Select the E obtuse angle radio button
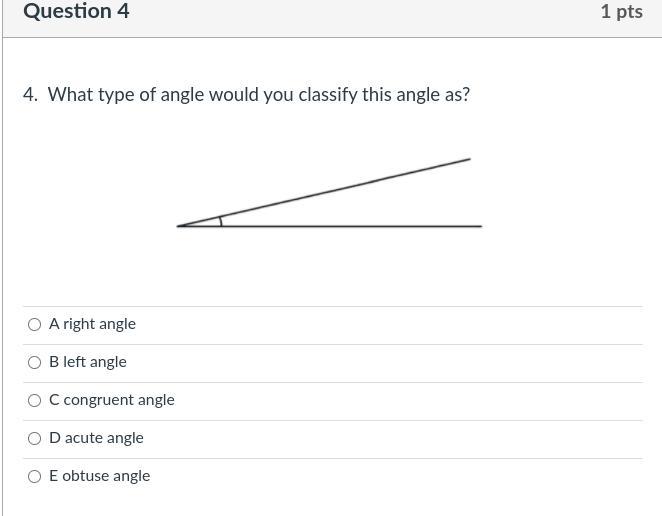The width and height of the screenshot is (662, 516). coord(35,476)
